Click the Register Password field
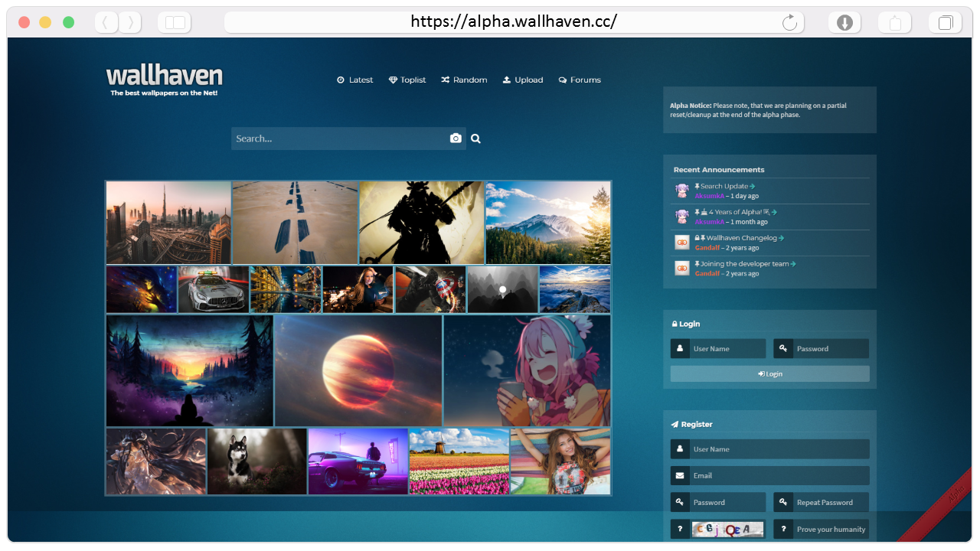The image size is (980, 551). pyautogui.click(x=718, y=502)
